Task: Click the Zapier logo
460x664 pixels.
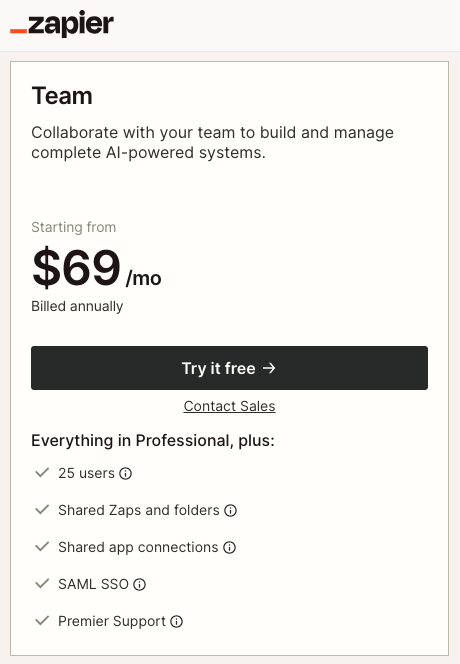Action: click(62, 24)
